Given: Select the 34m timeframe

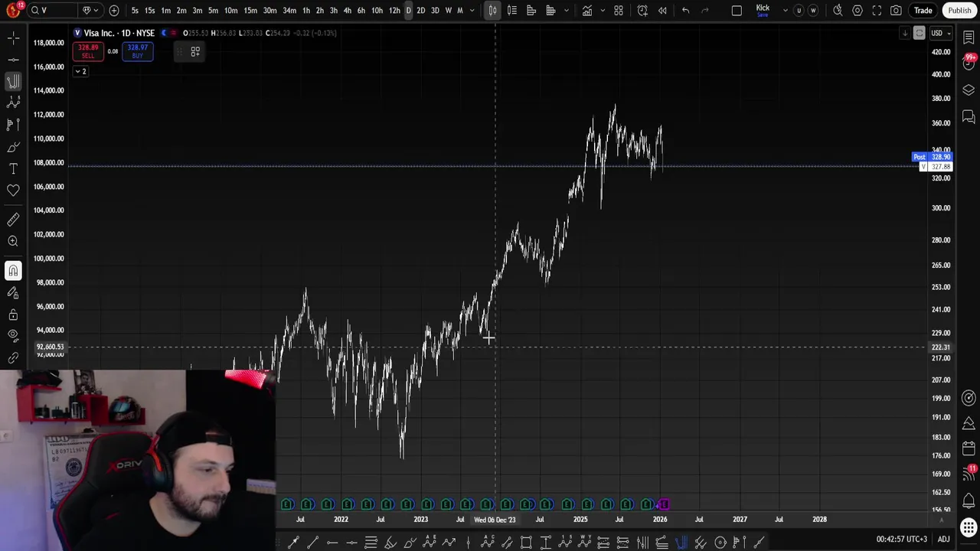Looking at the screenshot, I should (x=289, y=10).
